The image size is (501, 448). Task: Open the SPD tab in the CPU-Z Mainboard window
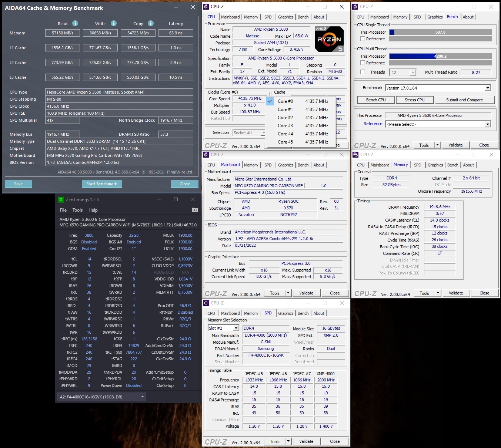coord(268,165)
